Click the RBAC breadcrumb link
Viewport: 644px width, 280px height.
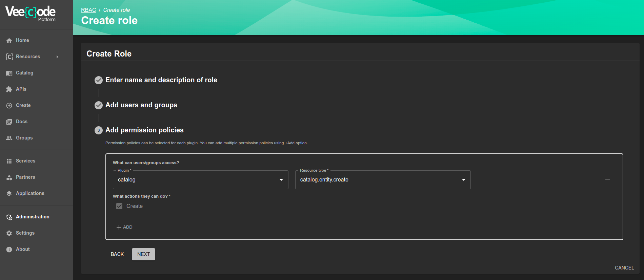88,10
